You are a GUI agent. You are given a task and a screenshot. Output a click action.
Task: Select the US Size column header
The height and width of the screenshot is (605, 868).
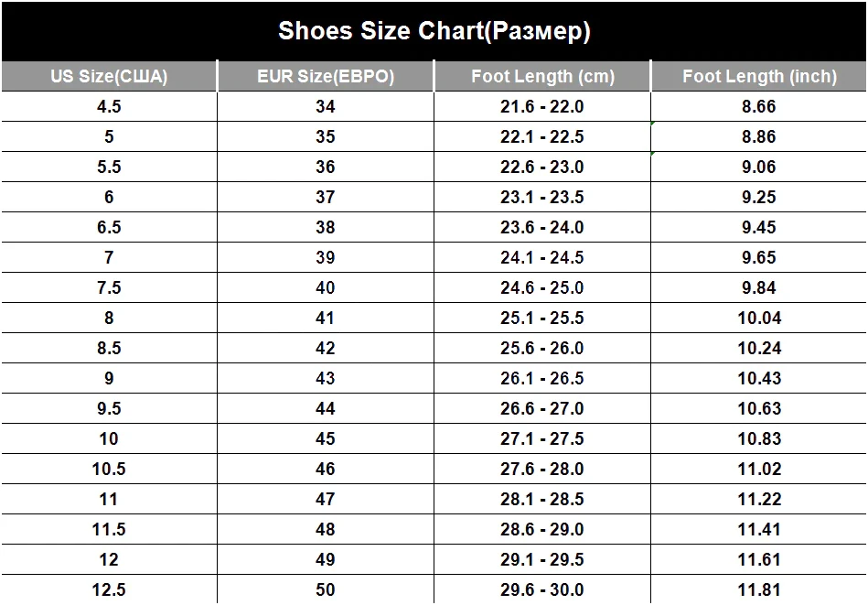click(109, 76)
